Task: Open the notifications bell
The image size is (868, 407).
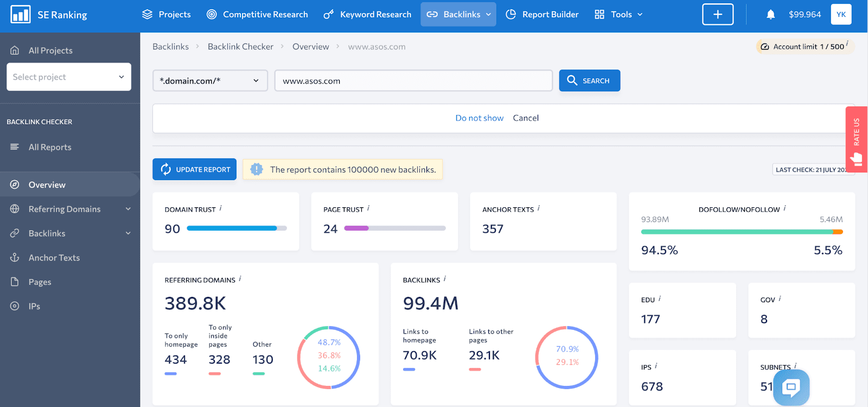Action: [770, 15]
